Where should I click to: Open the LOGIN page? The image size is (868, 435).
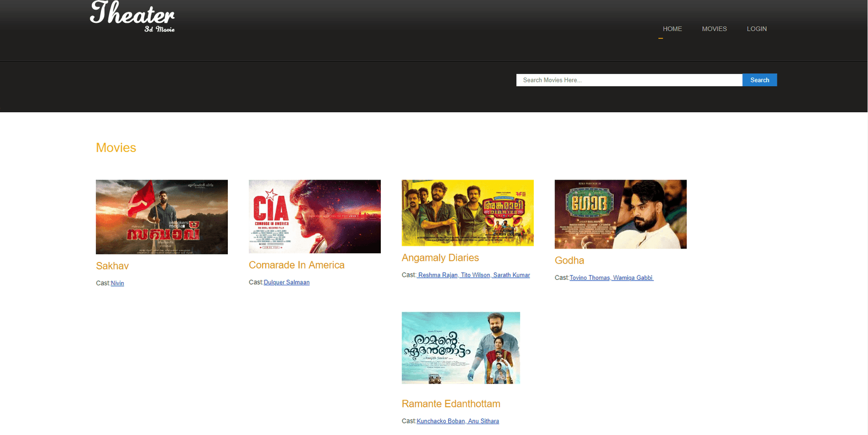(756, 29)
